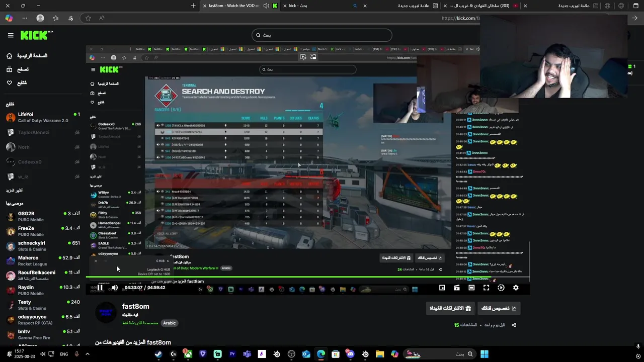
Task: Click the Arabic language tag
Action: click(170, 323)
